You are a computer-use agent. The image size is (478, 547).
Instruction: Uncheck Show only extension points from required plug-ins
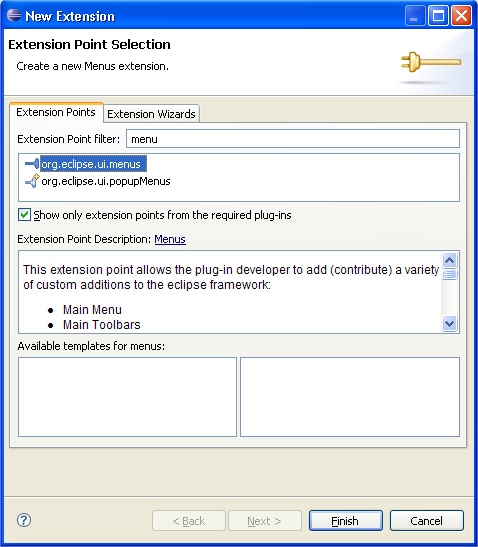tap(24, 215)
